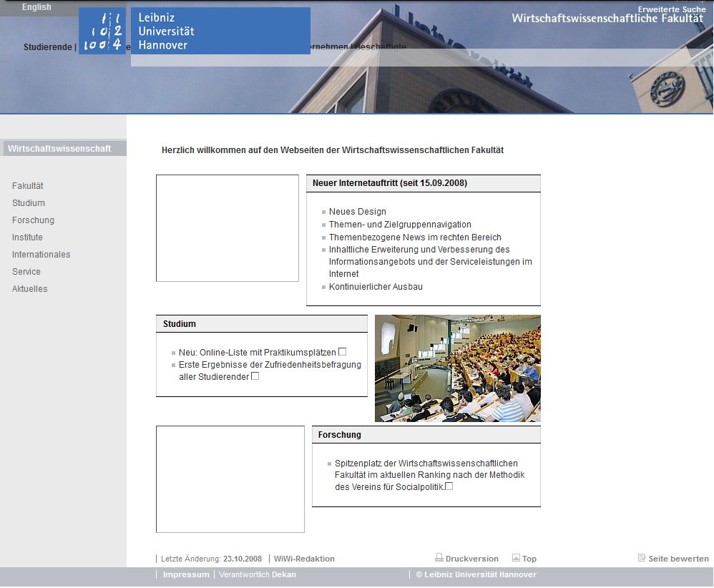Open WiWi-Redaktion link
This screenshot has height=588, width=714.
tap(304, 559)
